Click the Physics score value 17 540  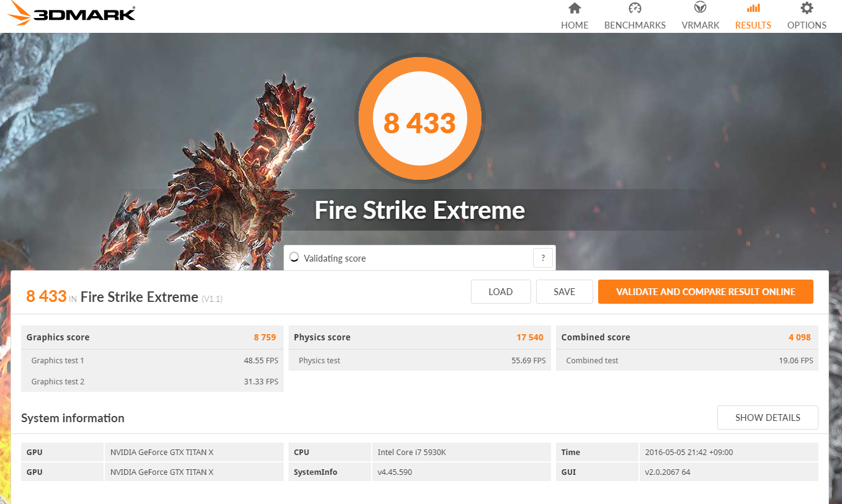530,337
